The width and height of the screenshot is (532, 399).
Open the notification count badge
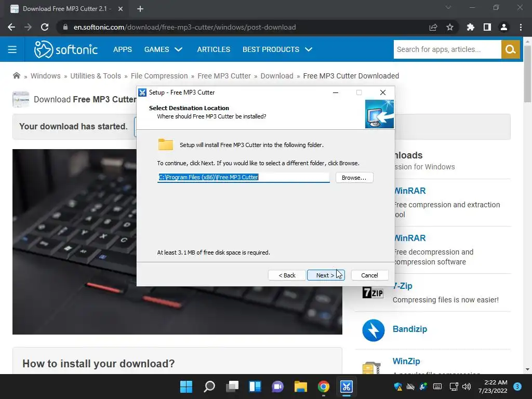coord(517,387)
